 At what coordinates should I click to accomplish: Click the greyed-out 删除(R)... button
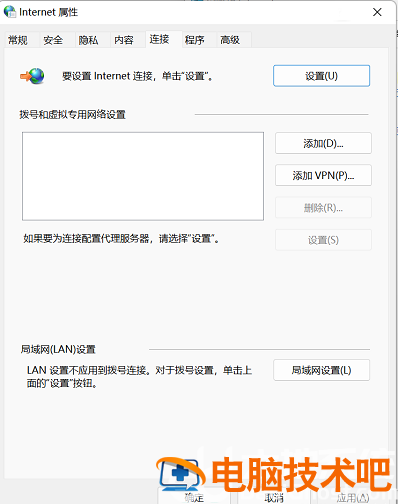tap(323, 208)
